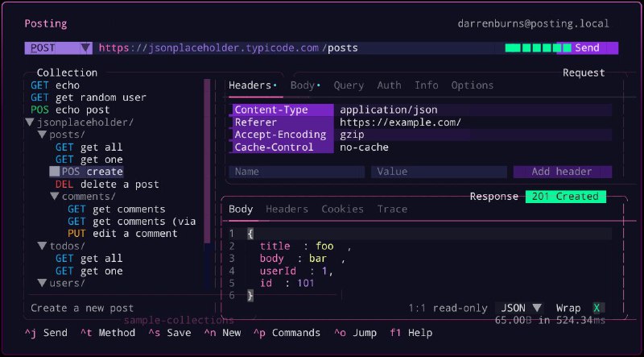Open the request Auth tab
Image resolution: width=644 pixels, height=357 pixels.
(x=389, y=85)
